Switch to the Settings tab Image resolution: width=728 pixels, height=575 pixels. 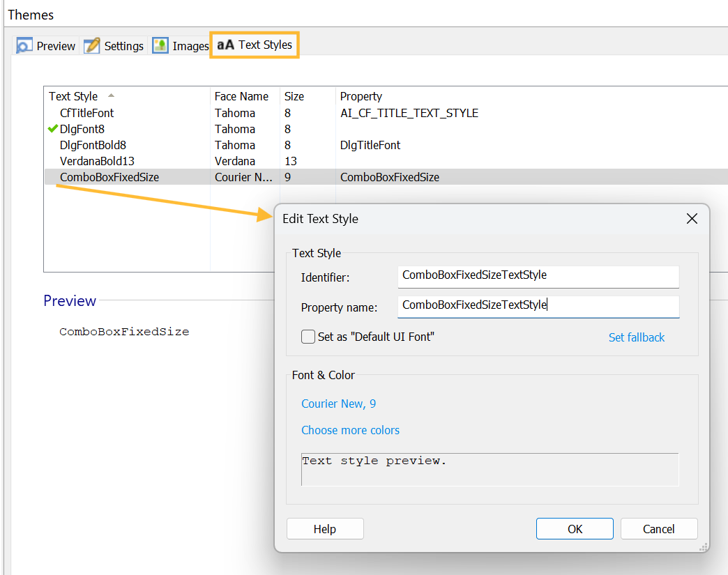[123, 46]
